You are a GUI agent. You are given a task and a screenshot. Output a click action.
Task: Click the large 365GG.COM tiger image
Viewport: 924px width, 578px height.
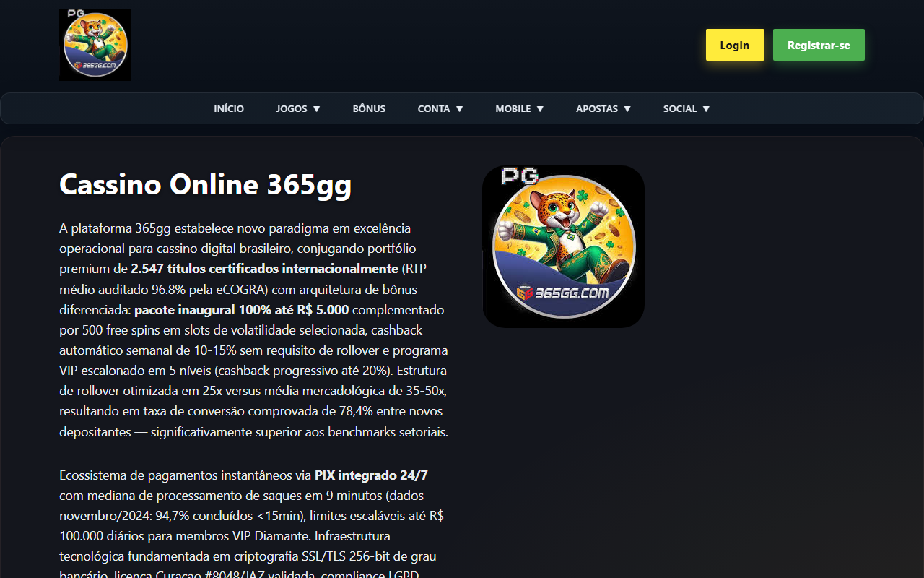point(564,246)
